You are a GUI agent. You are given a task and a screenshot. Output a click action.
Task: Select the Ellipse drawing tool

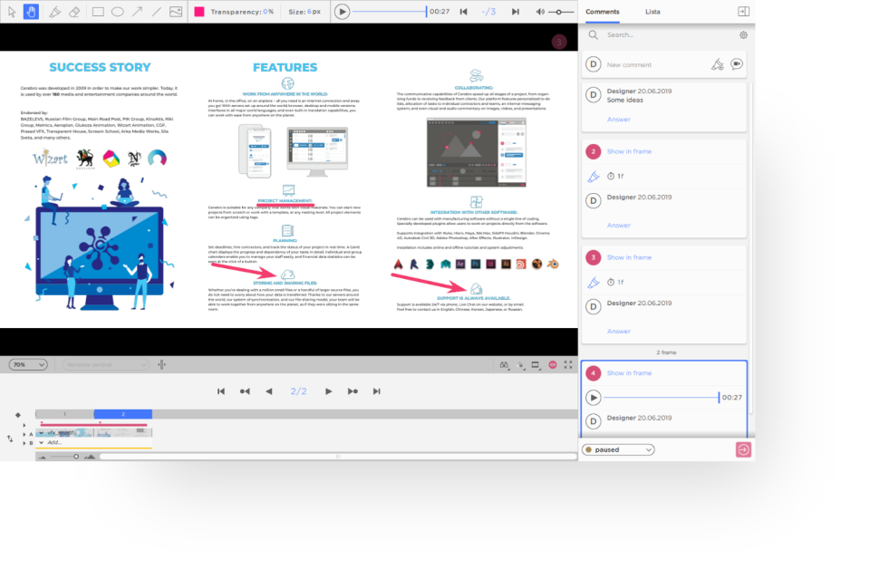[x=119, y=11]
